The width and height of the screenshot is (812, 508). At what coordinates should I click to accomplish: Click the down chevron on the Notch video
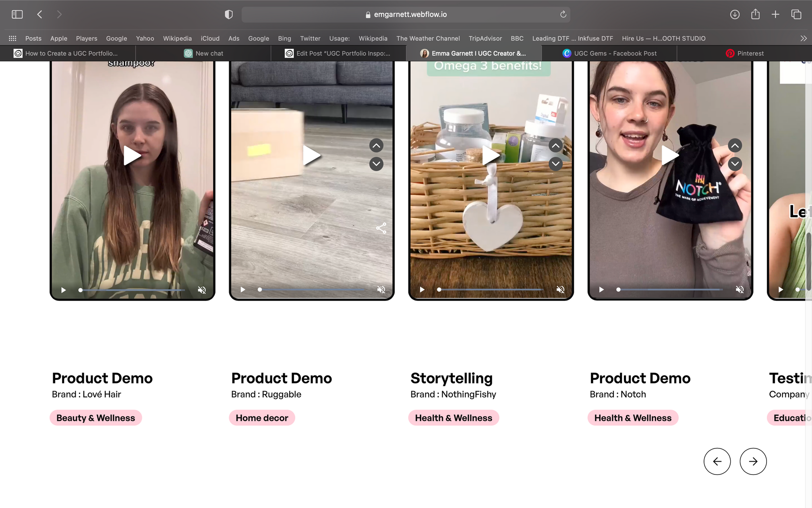click(x=735, y=164)
